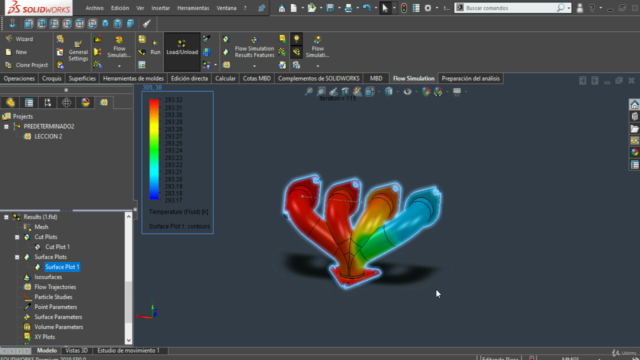Open Flow Simulation Results Features
The width and height of the screenshot is (640, 360).
click(x=254, y=48)
